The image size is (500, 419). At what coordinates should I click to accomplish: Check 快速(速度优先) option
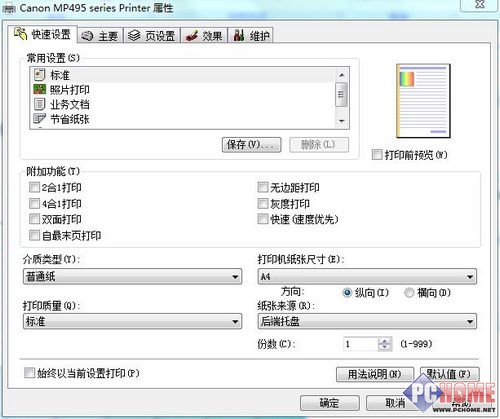[x=263, y=219]
